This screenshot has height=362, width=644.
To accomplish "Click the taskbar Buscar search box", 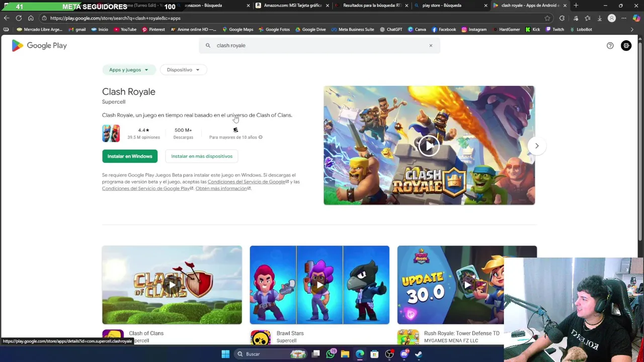I will (x=272, y=354).
